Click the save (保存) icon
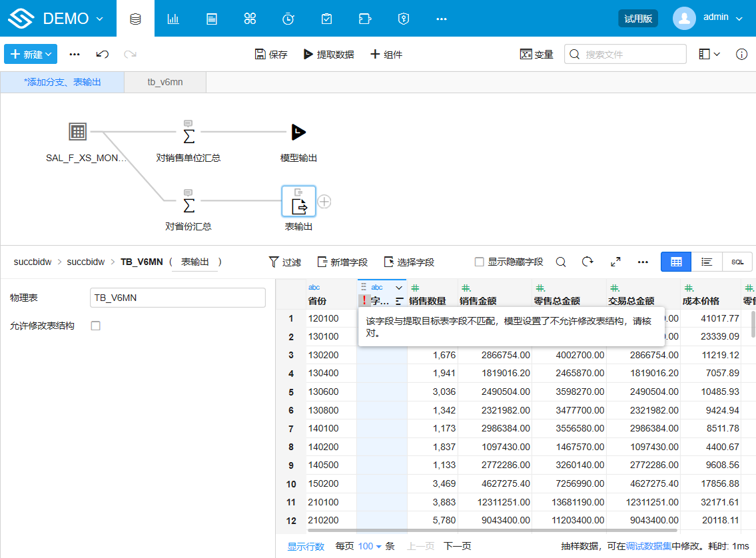756x558 pixels. 260,54
